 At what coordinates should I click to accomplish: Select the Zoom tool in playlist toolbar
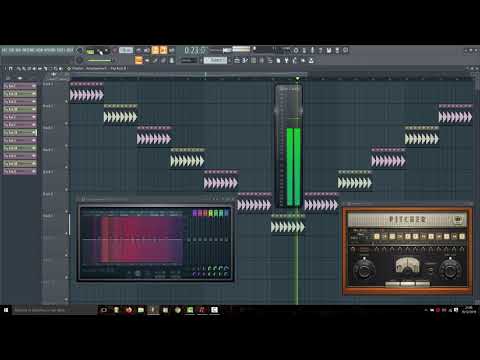point(55,68)
